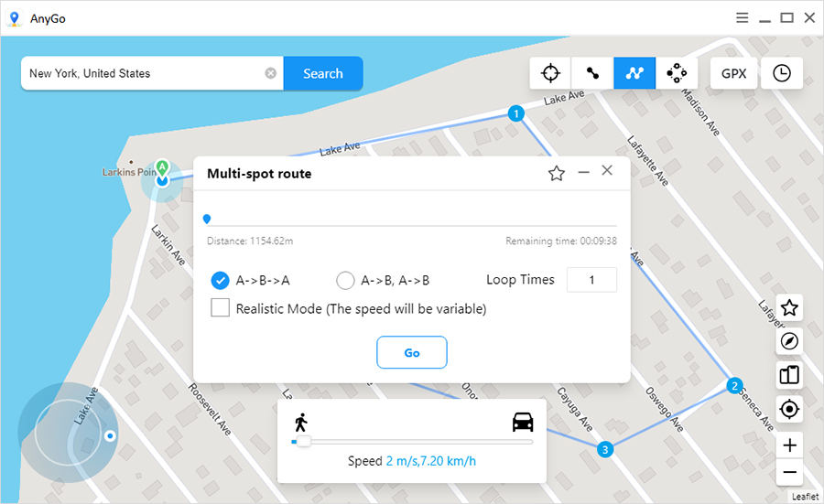
Task: Click the Search button
Action: click(322, 73)
